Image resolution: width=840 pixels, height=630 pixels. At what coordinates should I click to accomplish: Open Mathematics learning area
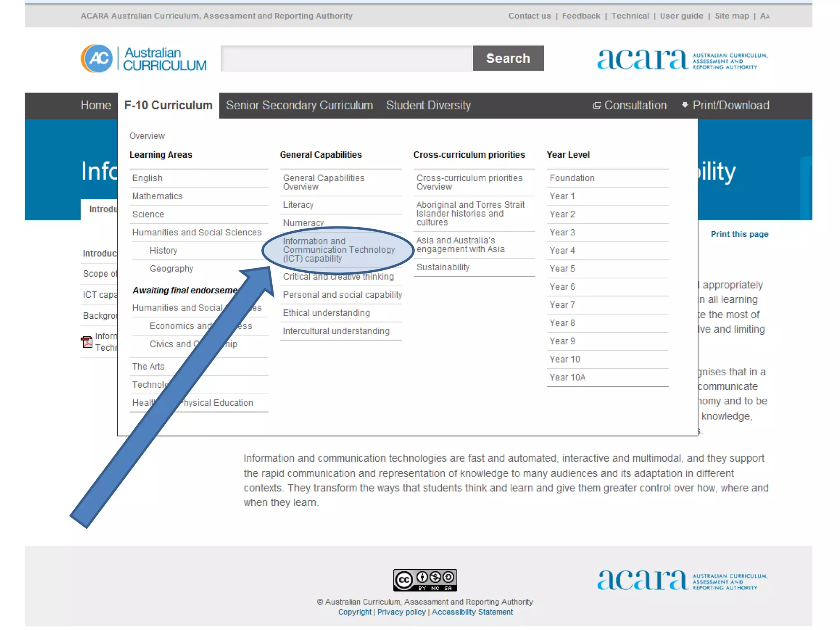click(x=157, y=196)
